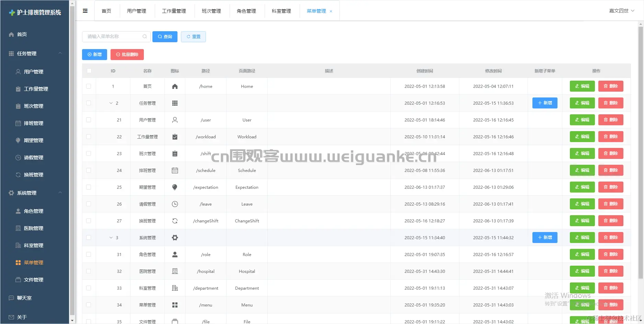Click the sidebar scrollbar down arrow
The width and height of the screenshot is (644, 324).
click(72, 321)
